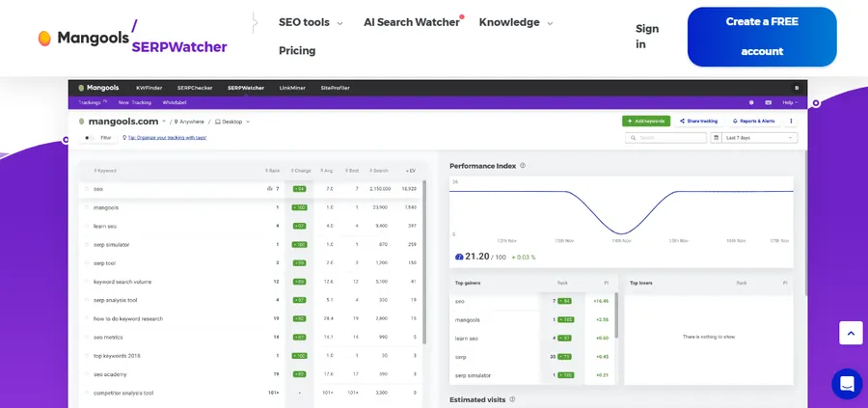The image size is (868, 408).
Task: Sort the table by EV column
Action: [x=411, y=171]
